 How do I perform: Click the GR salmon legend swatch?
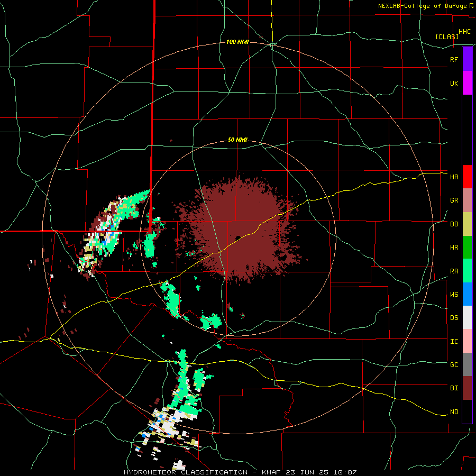click(467, 200)
